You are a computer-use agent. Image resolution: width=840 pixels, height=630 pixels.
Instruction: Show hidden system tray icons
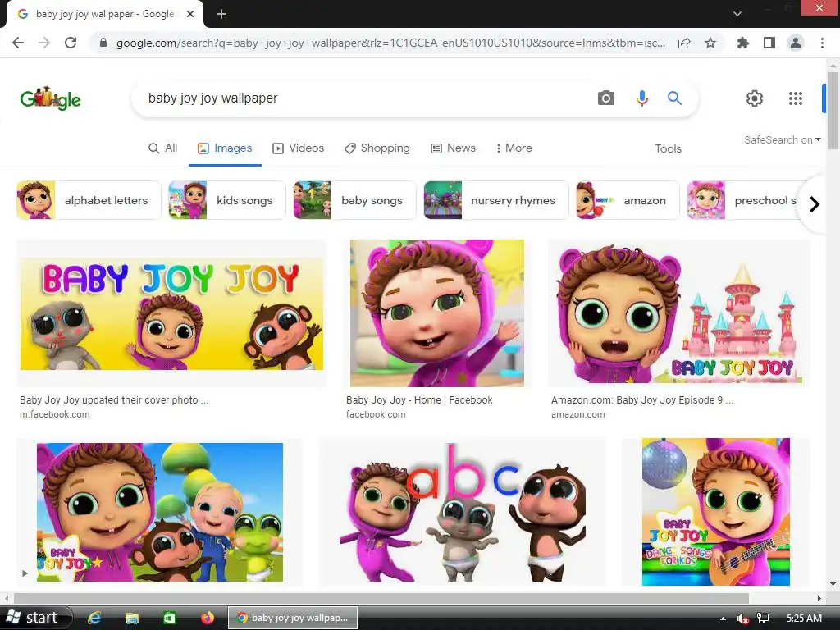click(x=723, y=619)
